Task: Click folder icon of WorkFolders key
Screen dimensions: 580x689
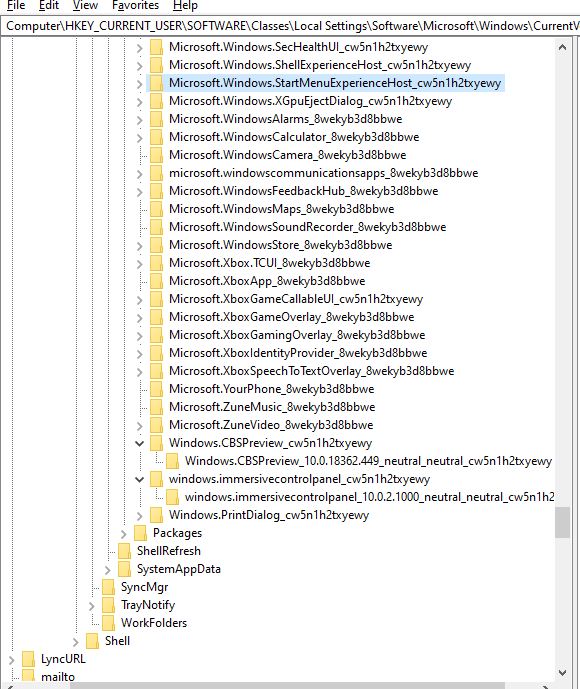Action: [109, 623]
